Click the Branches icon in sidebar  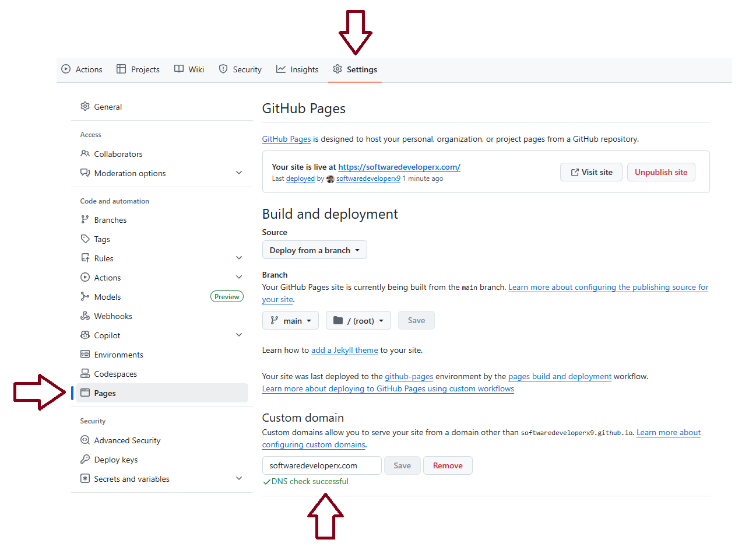click(x=85, y=220)
